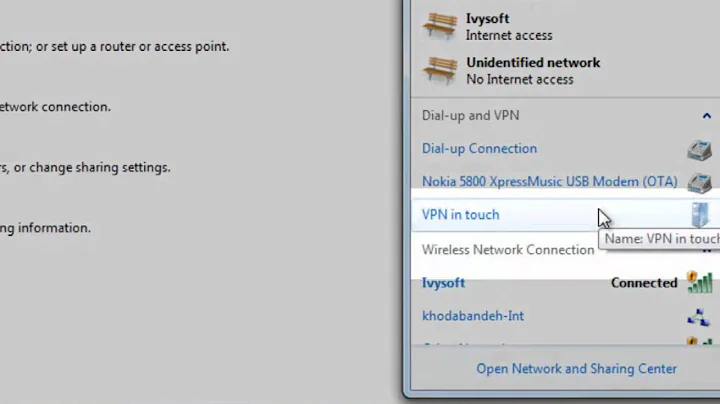Click the khodabandeh-Int ad hoc network icon

click(x=699, y=317)
